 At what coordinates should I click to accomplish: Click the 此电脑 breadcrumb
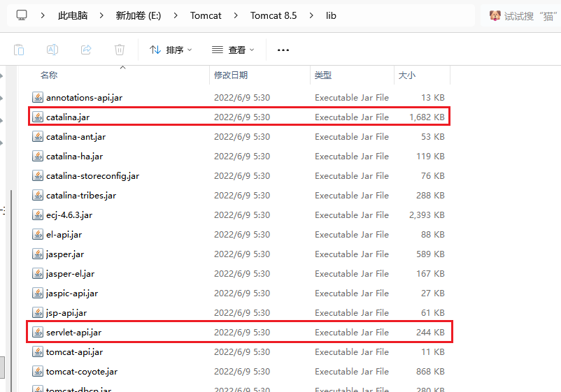[73, 15]
